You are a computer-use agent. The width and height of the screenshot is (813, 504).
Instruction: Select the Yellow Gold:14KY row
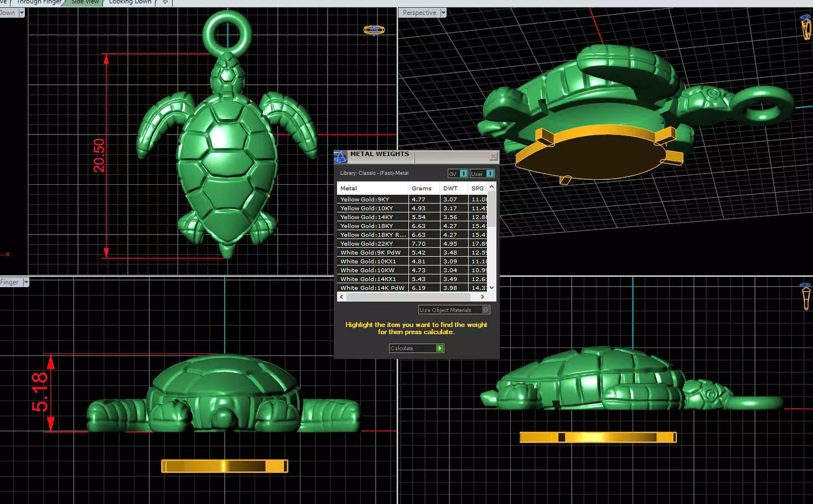412,217
